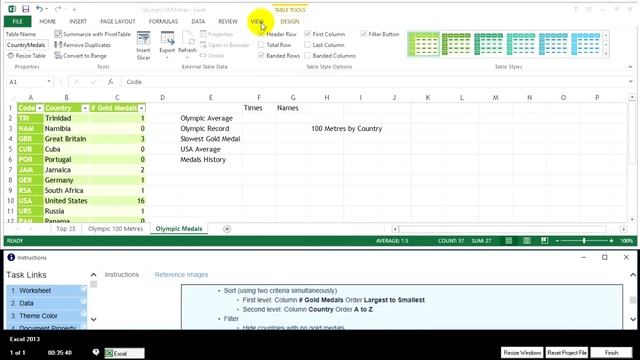Click the Reset Project File button
This screenshot has width=640, height=360.
coord(567,353)
